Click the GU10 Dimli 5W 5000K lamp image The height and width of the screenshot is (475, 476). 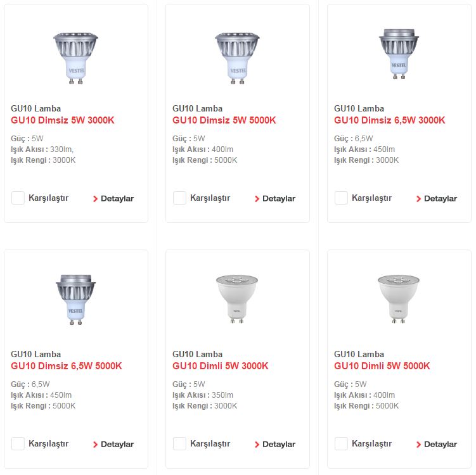coord(399,300)
